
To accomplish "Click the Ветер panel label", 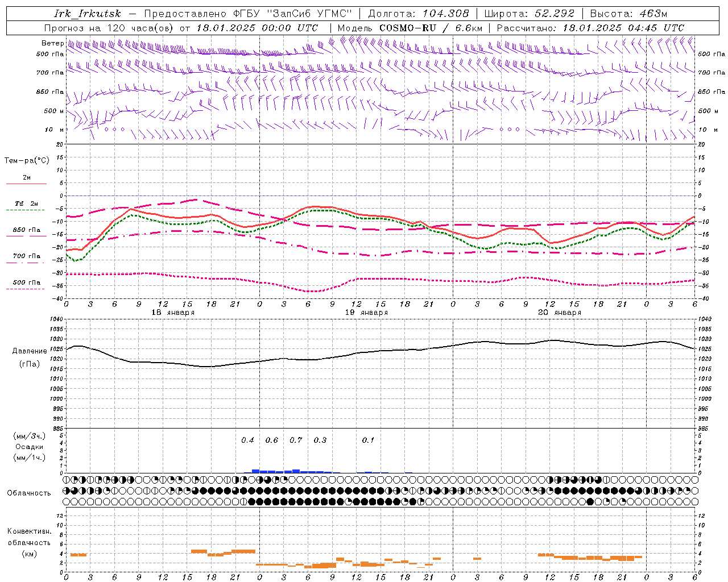I will tap(53, 43).
